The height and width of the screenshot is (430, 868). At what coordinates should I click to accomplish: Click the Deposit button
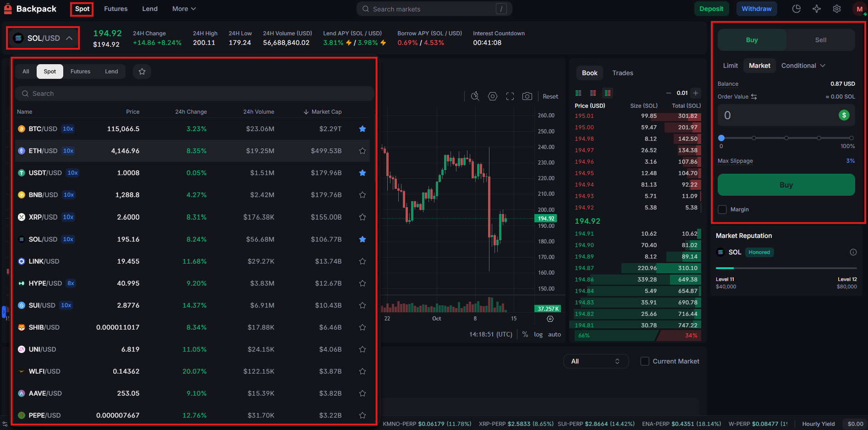[711, 9]
